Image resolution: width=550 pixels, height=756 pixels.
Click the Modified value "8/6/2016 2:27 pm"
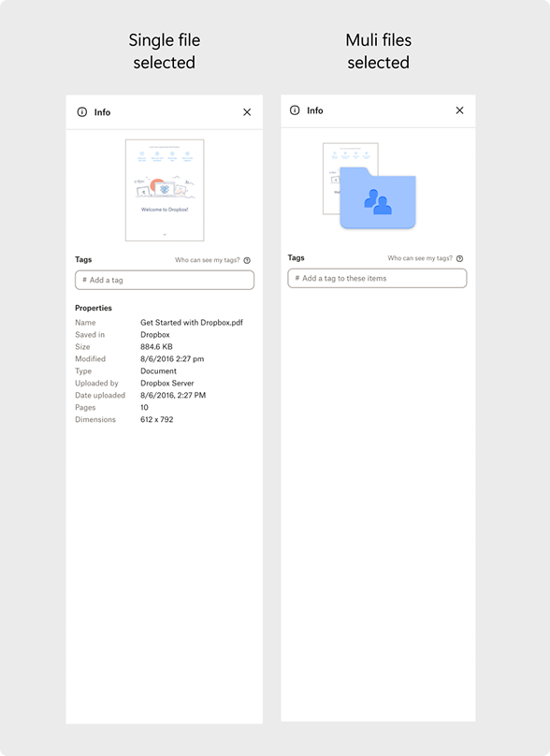click(172, 358)
